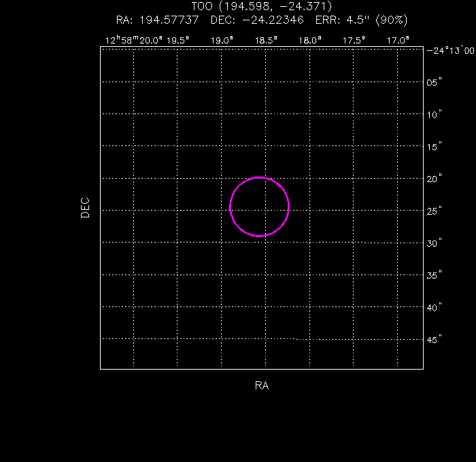476x462 pixels.
Task: Click the center of the magenta error circle
Action: [x=260, y=207]
